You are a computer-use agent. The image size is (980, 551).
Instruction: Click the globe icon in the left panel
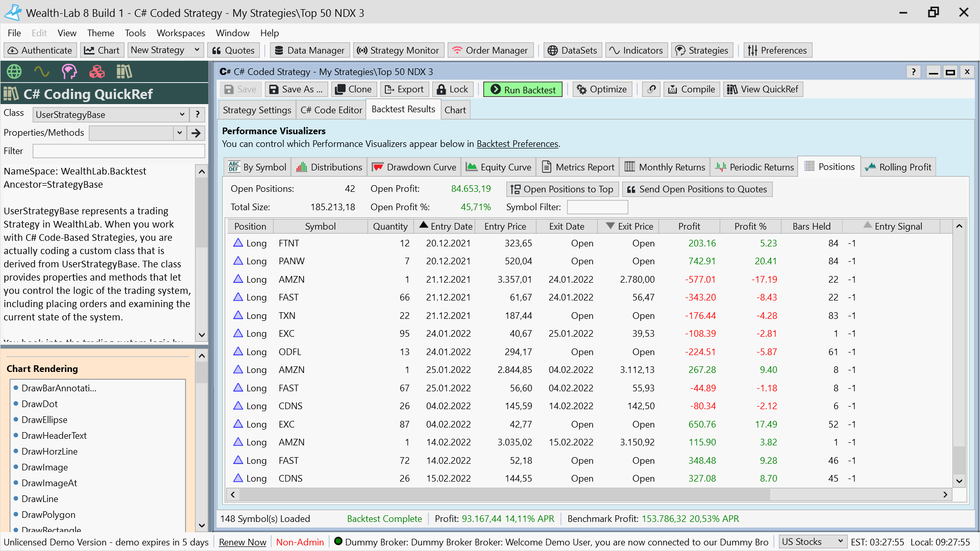pos(14,71)
